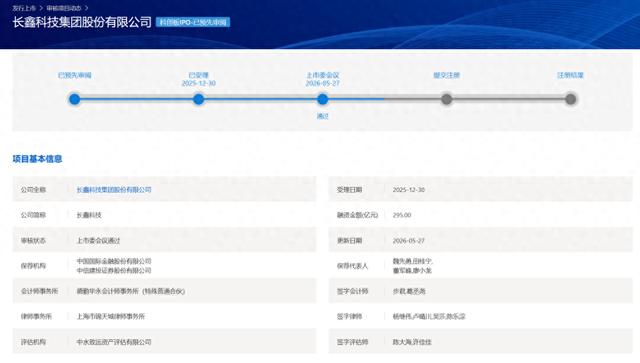Click the 科创板IPO status badge in header
Viewport: 640px width, 363px height.
click(193, 22)
